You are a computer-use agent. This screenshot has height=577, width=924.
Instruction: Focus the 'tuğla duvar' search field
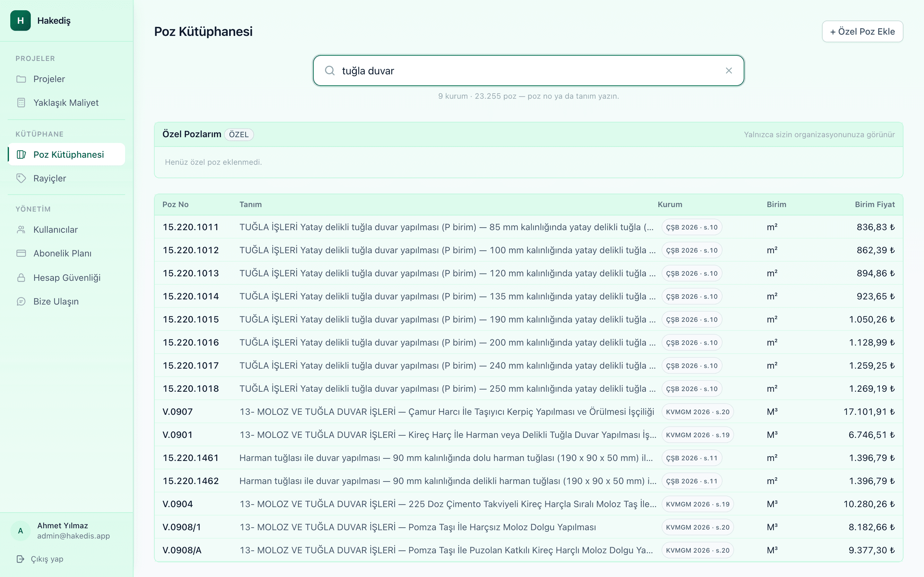[528, 71]
